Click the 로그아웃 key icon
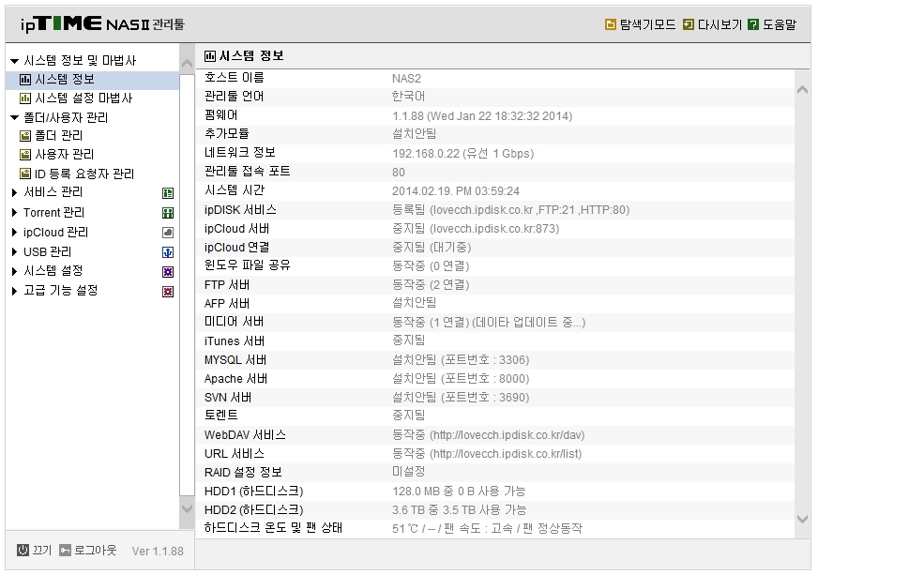The width and height of the screenshot is (924, 575). (x=65, y=550)
